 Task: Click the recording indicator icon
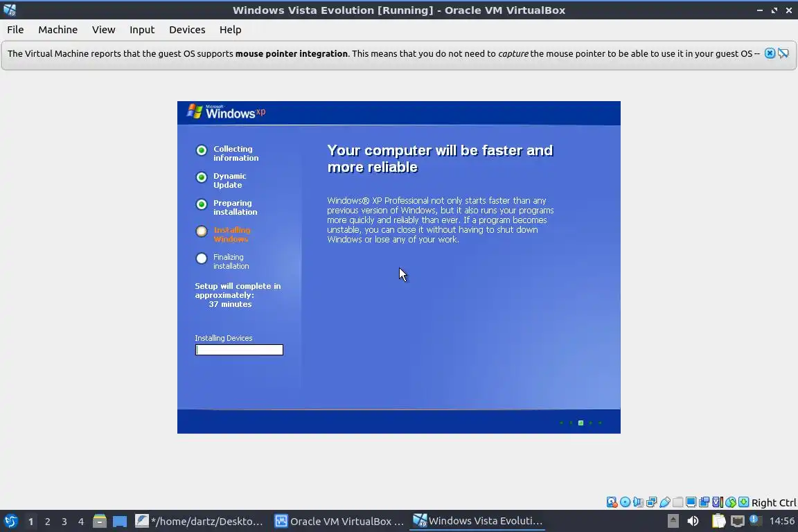(x=704, y=502)
